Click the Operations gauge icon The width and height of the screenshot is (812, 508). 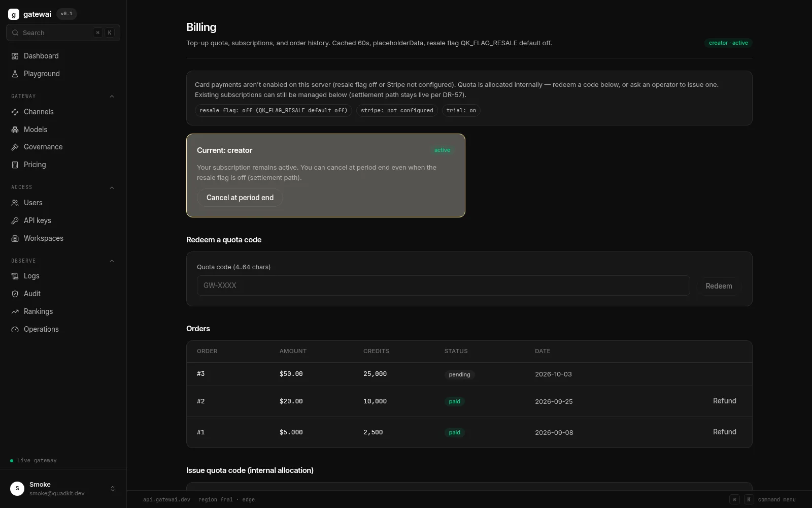pos(15,329)
